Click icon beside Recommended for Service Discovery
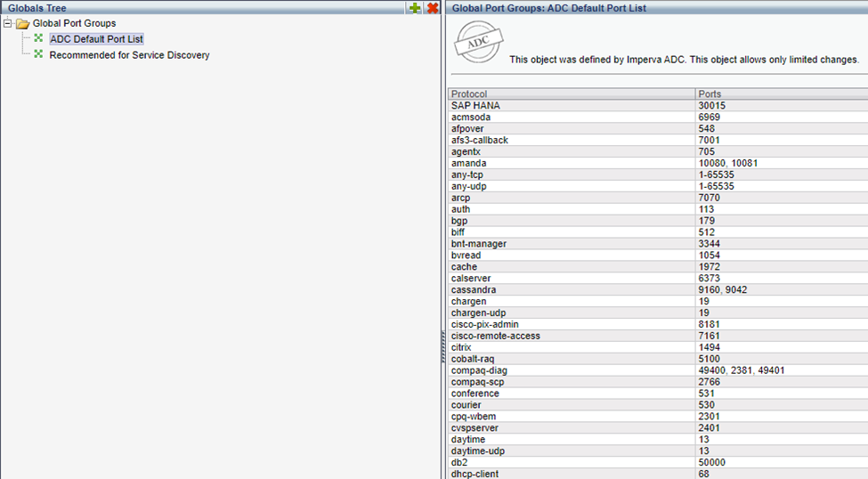Image resolution: width=868 pixels, height=479 pixels. click(x=38, y=54)
